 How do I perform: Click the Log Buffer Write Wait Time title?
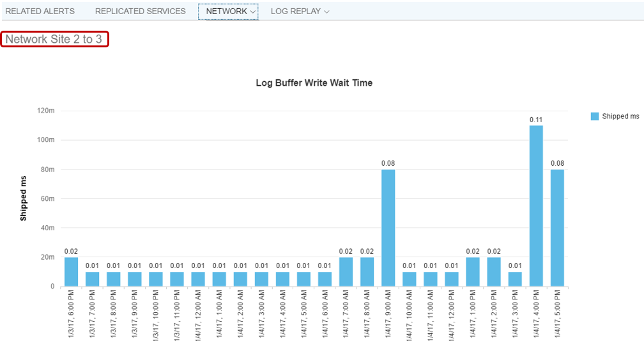[314, 83]
